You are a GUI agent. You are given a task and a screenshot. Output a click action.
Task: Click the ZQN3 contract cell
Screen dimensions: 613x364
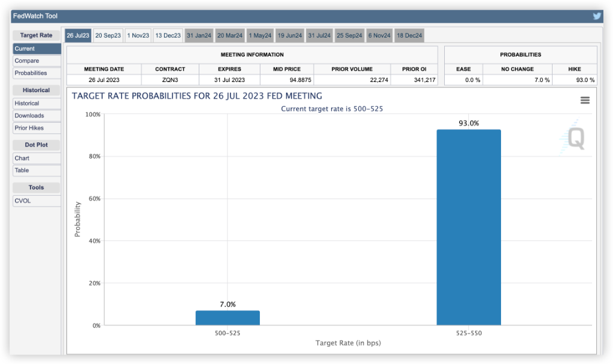(170, 80)
